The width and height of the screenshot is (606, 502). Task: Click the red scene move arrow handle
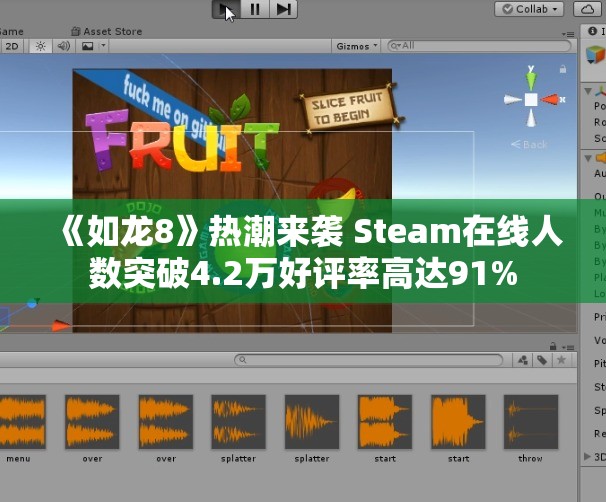(61, 325)
